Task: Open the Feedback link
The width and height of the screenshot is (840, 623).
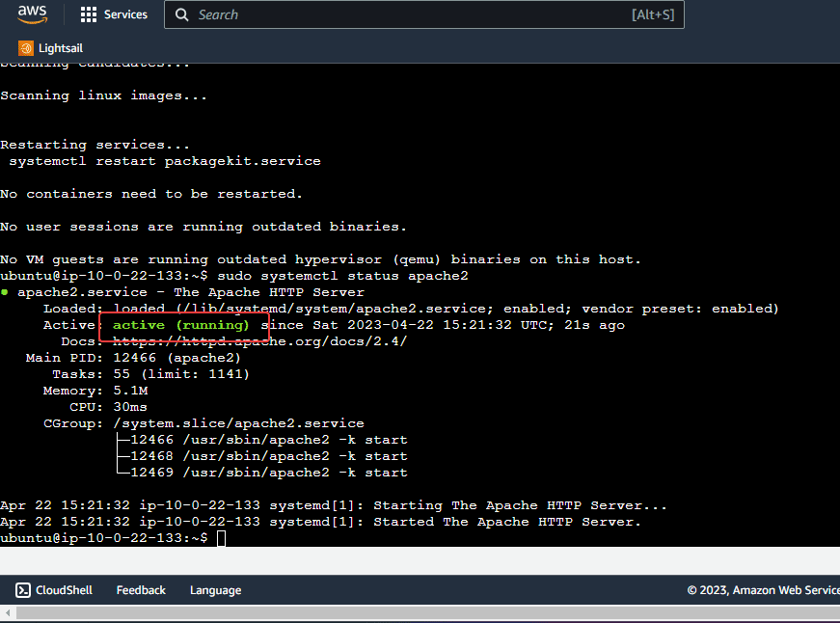Action: pos(141,590)
